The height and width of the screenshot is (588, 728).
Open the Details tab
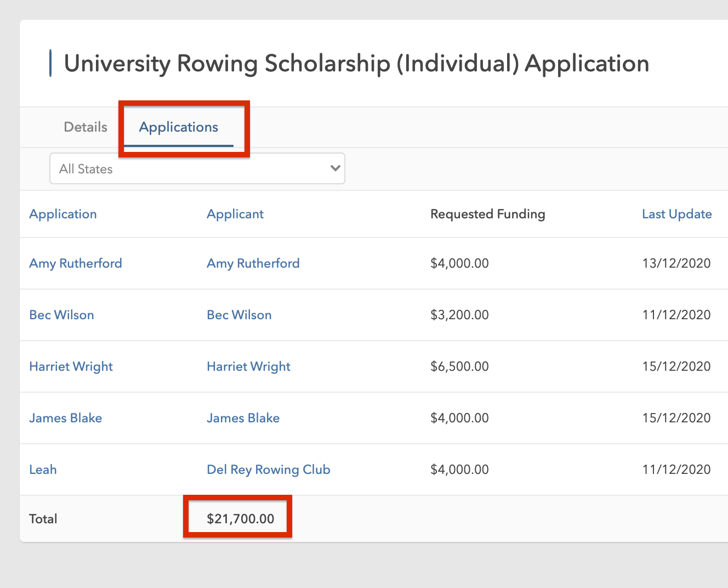[x=86, y=127]
